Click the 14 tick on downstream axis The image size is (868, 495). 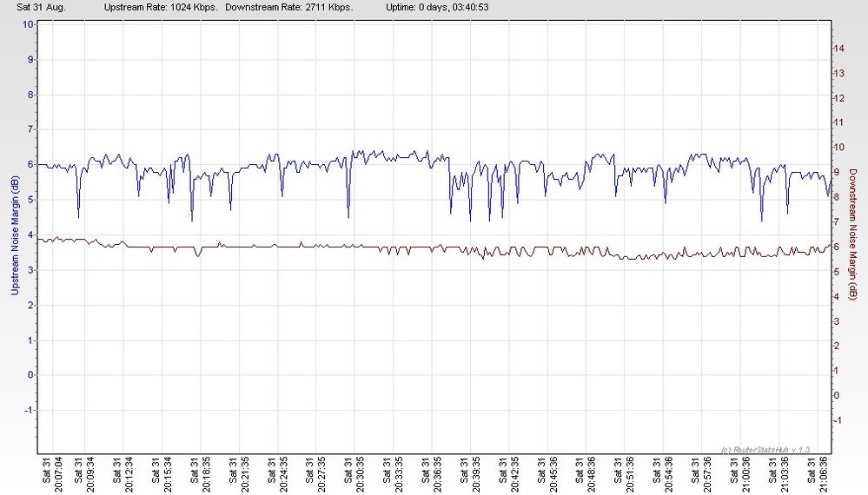pyautogui.click(x=839, y=48)
